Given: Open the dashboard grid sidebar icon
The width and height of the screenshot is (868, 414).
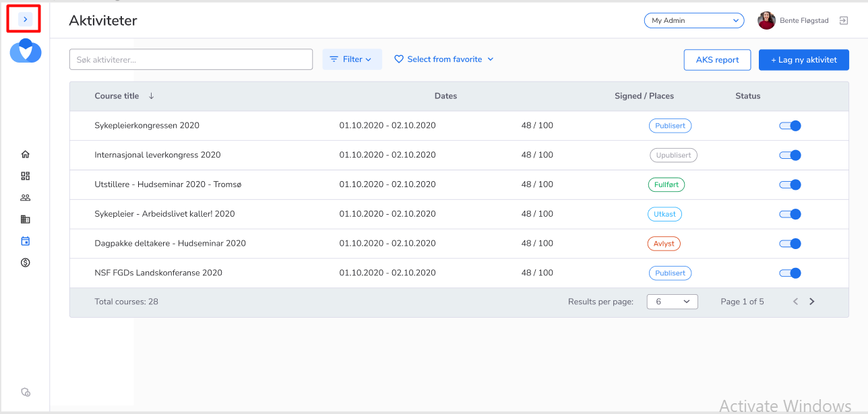Looking at the screenshot, I should tap(26, 176).
